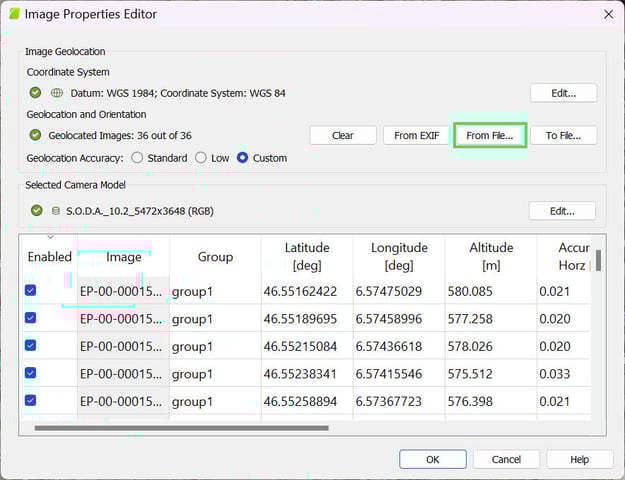Image resolution: width=625 pixels, height=480 pixels.
Task: Click latitude cell 46.55258894
Action: [307, 401]
